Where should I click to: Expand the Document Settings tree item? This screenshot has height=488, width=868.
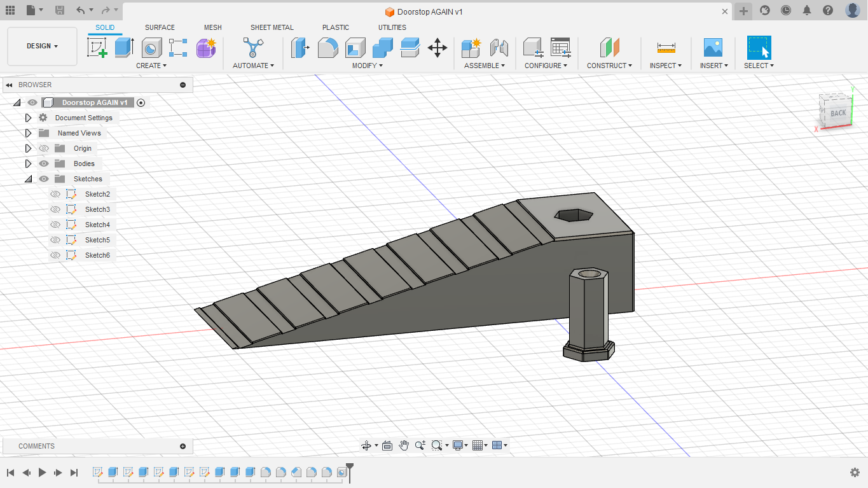tap(28, 117)
